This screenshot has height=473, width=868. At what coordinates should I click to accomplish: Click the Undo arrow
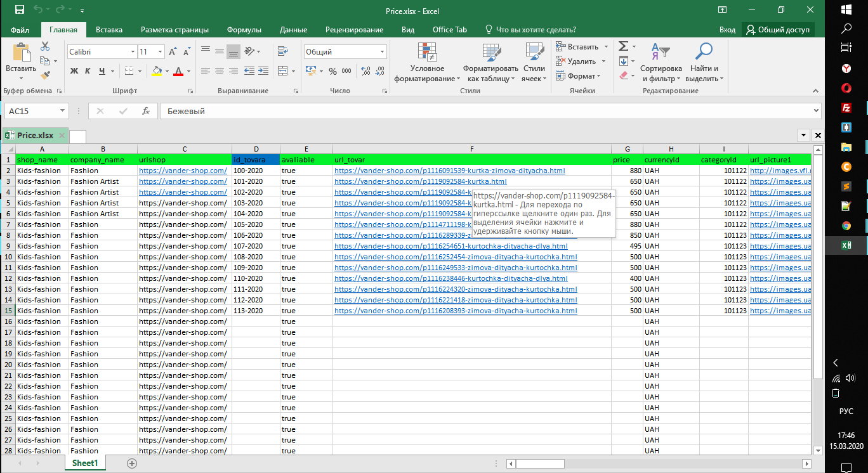pyautogui.click(x=38, y=10)
